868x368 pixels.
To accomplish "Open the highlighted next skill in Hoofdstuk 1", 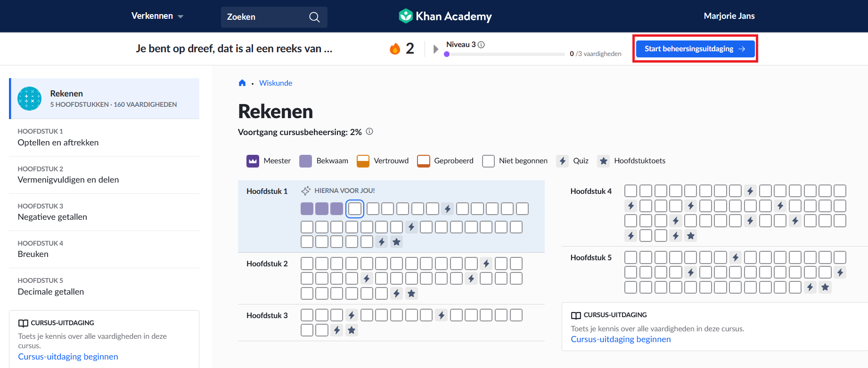I will coord(355,208).
